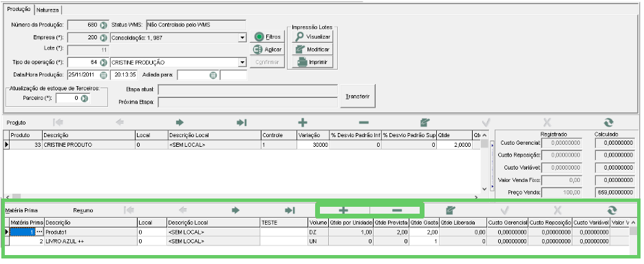Viewport: 644px width, 264px height.
Task: Switch to the Resumo tab
Action: click(x=83, y=210)
